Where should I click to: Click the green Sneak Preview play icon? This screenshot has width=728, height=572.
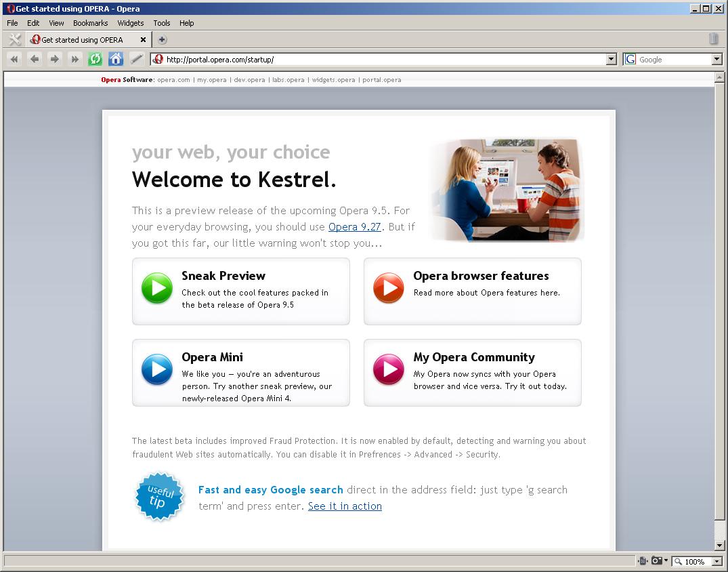157,287
